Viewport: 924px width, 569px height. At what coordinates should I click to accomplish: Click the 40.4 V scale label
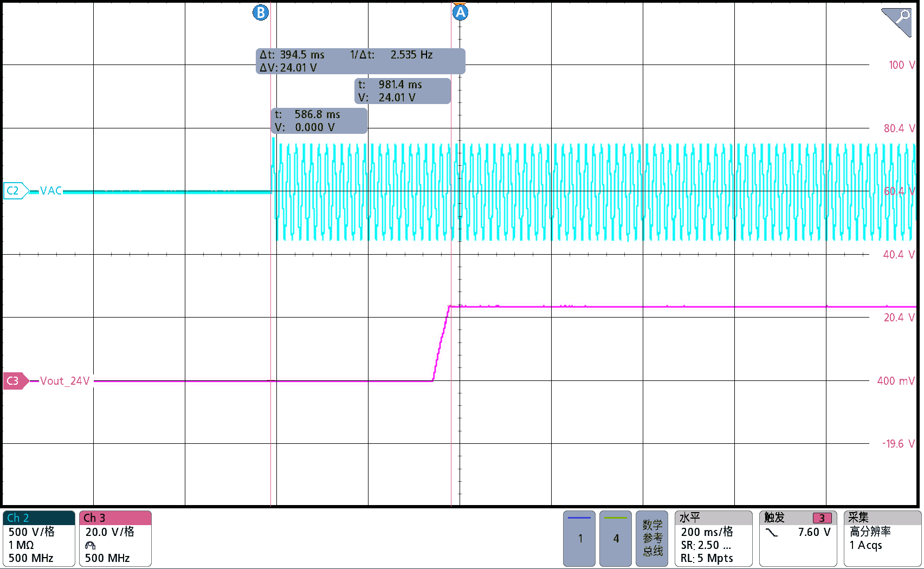[900, 255]
